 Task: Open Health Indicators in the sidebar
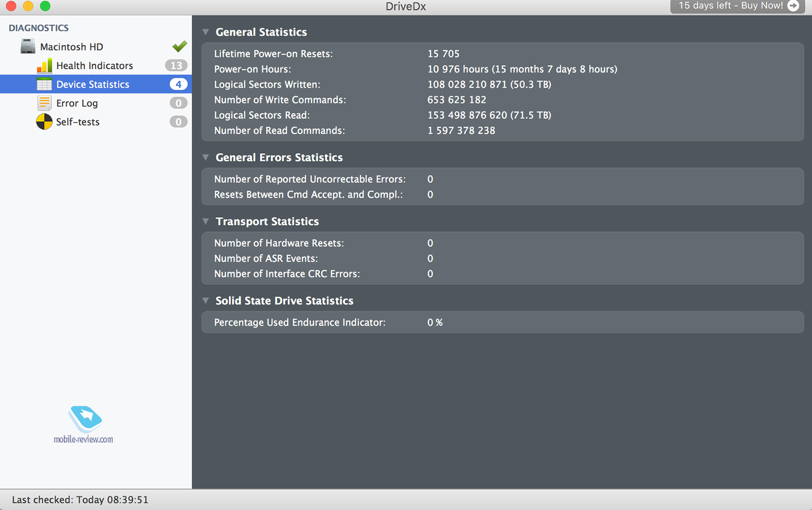pyautogui.click(x=96, y=65)
